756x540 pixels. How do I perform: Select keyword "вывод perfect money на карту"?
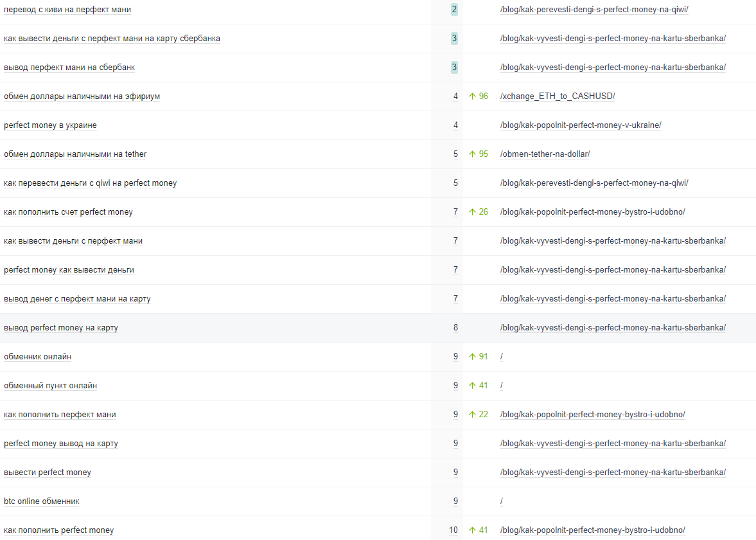[x=61, y=328]
